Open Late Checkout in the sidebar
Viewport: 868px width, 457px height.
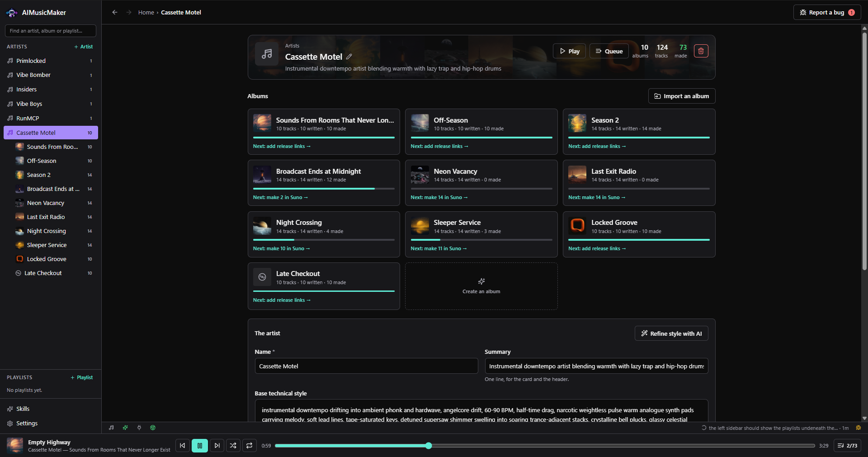[x=54, y=273]
